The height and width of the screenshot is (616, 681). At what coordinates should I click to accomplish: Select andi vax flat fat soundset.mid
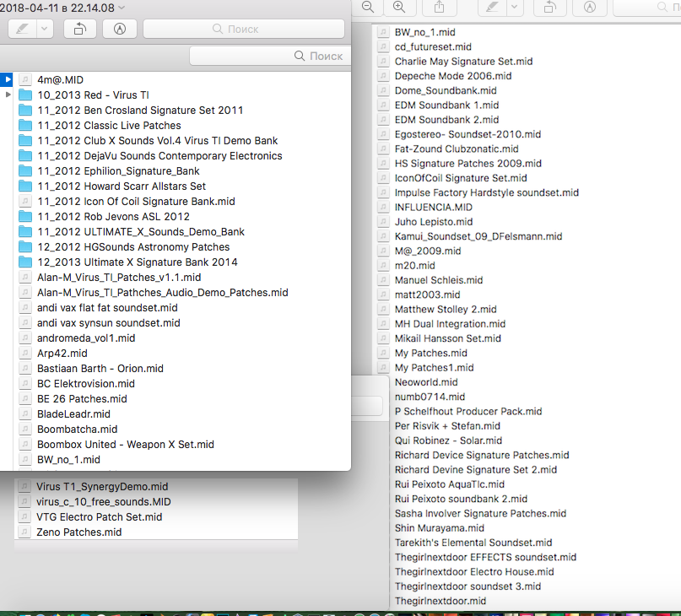click(107, 307)
